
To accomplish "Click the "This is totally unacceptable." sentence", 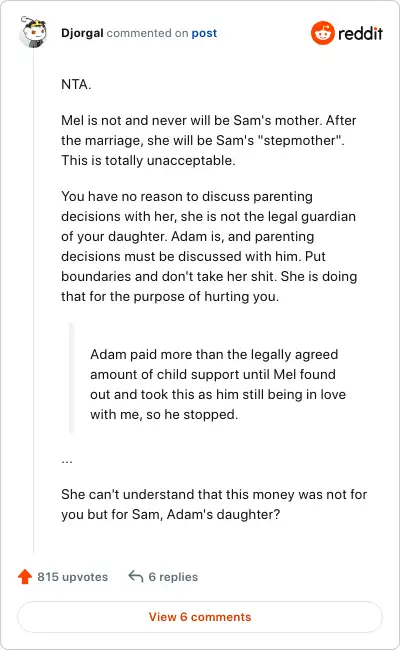I will (148, 160).
